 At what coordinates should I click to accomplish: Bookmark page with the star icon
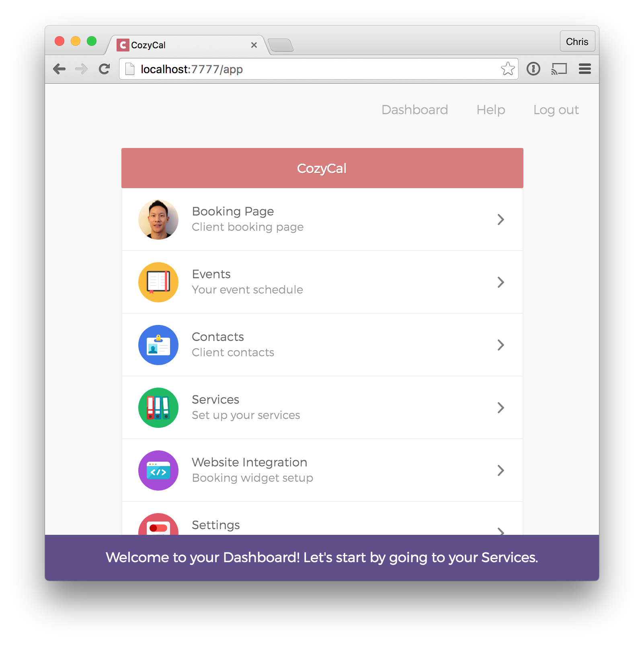click(x=508, y=69)
